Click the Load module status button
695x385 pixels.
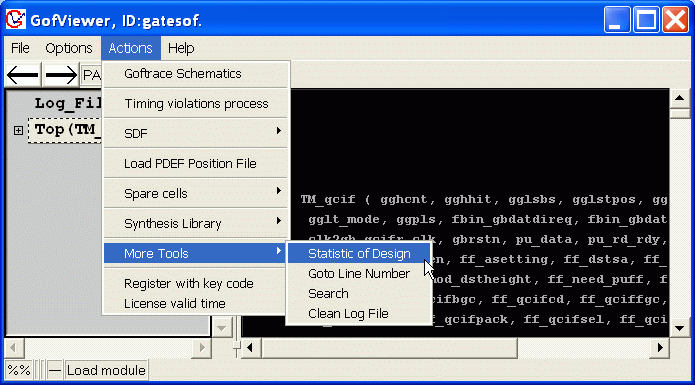(106, 370)
